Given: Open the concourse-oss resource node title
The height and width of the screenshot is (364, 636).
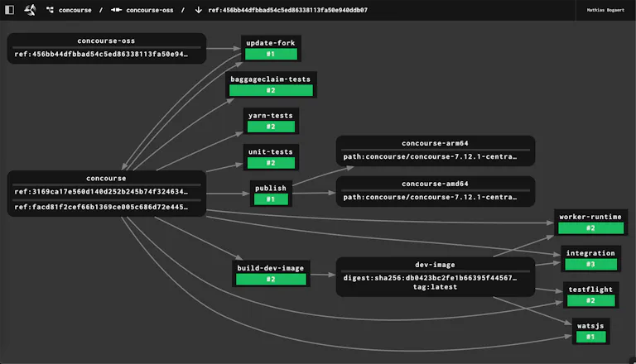Looking at the screenshot, I should 106,41.
